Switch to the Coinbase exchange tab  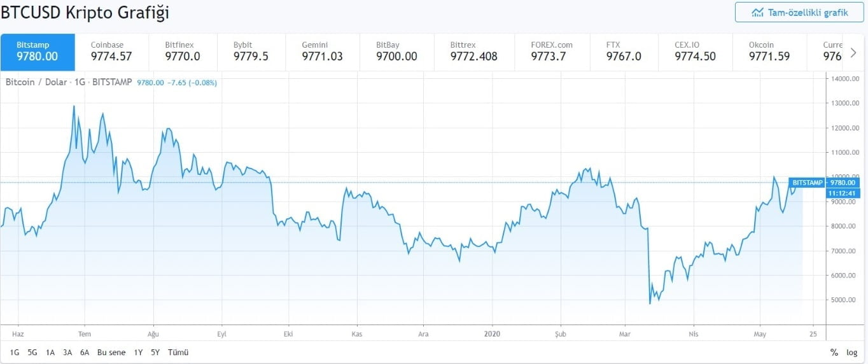111,52
